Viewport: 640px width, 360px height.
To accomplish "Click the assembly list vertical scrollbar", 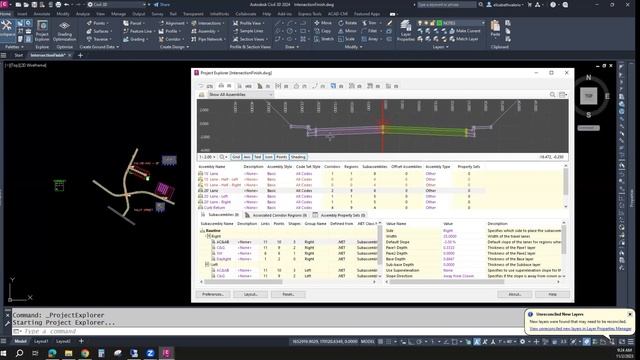I will tap(565, 187).
